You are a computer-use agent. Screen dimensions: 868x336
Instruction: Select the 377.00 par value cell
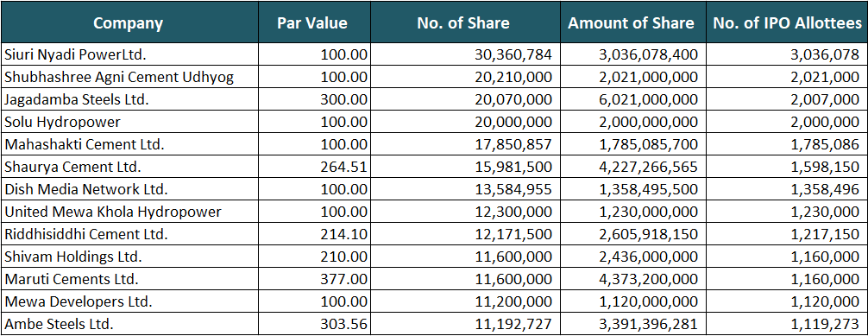pos(312,279)
